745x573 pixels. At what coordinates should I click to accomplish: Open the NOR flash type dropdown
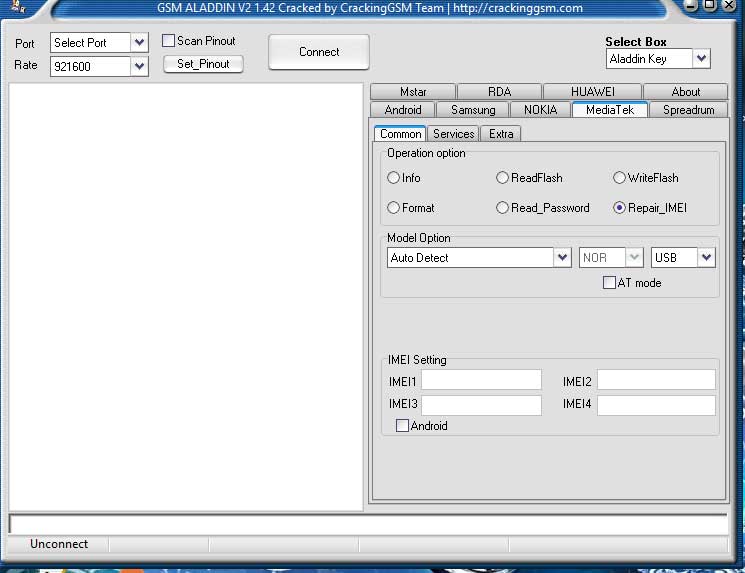coord(634,258)
